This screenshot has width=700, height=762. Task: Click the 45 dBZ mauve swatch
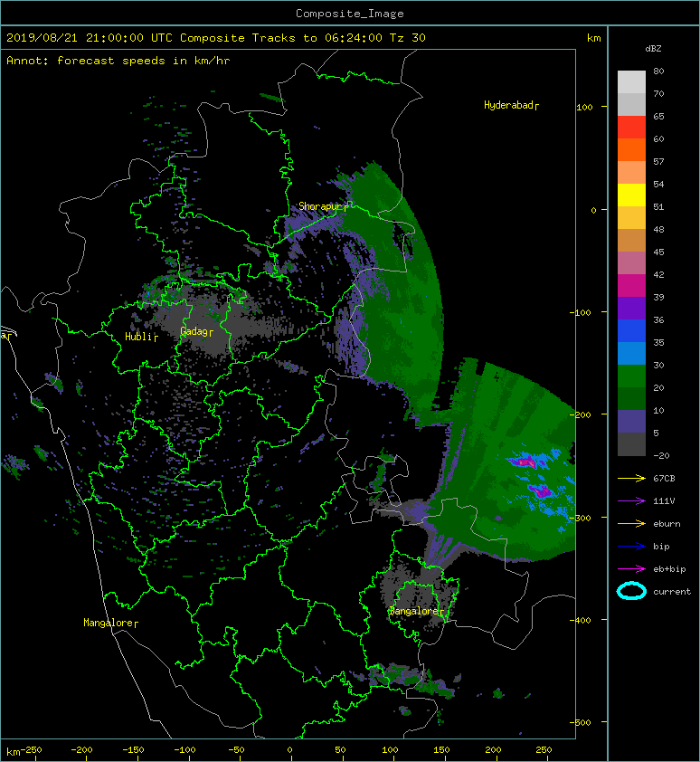click(x=631, y=262)
